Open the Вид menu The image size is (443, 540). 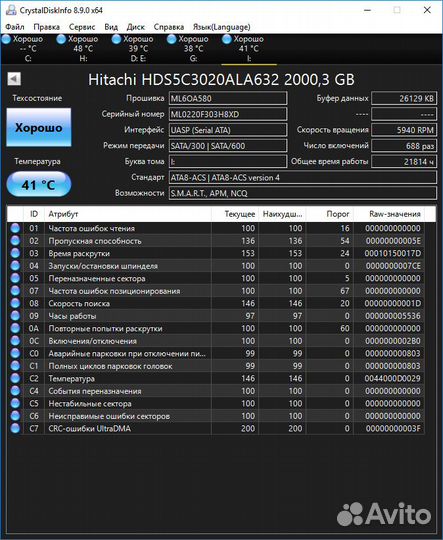tap(111, 27)
